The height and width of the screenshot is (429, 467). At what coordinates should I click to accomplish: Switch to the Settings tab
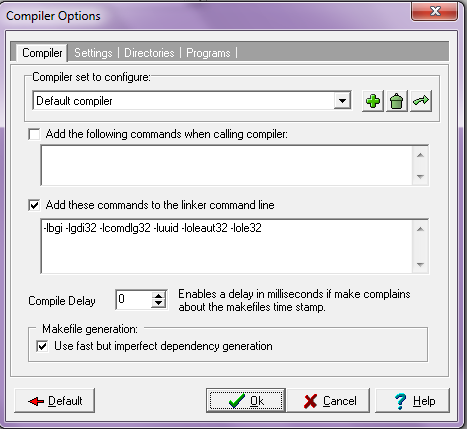coord(93,53)
